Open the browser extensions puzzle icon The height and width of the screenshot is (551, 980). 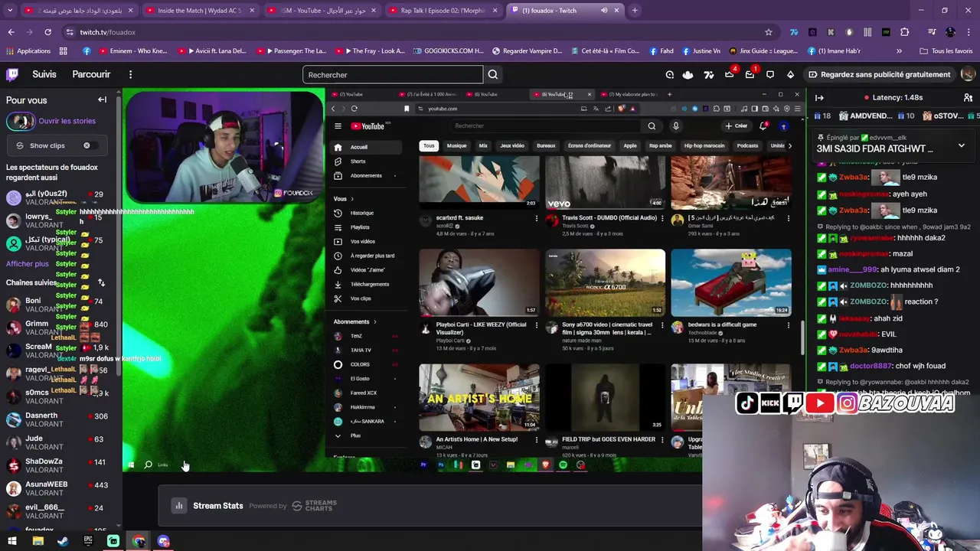905,32
